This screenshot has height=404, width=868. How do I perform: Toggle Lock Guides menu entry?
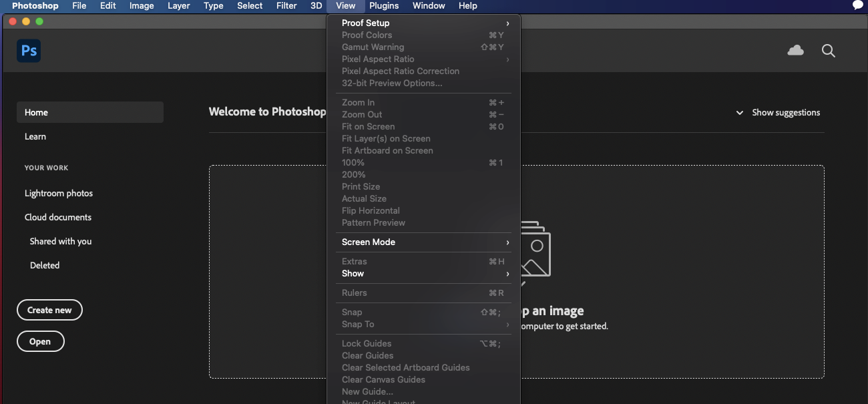(423, 343)
